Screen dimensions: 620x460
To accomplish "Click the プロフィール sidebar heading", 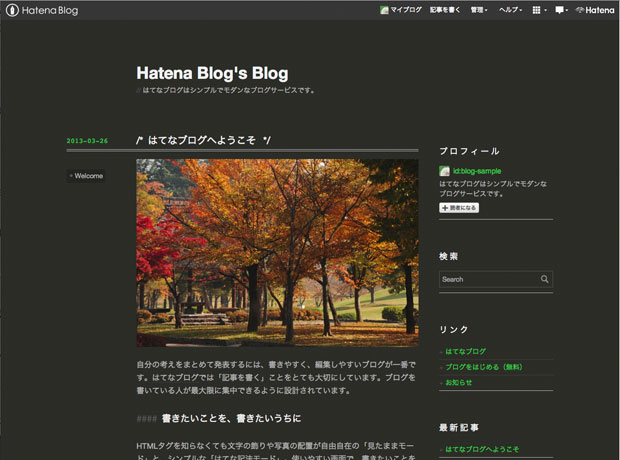I will point(469,151).
